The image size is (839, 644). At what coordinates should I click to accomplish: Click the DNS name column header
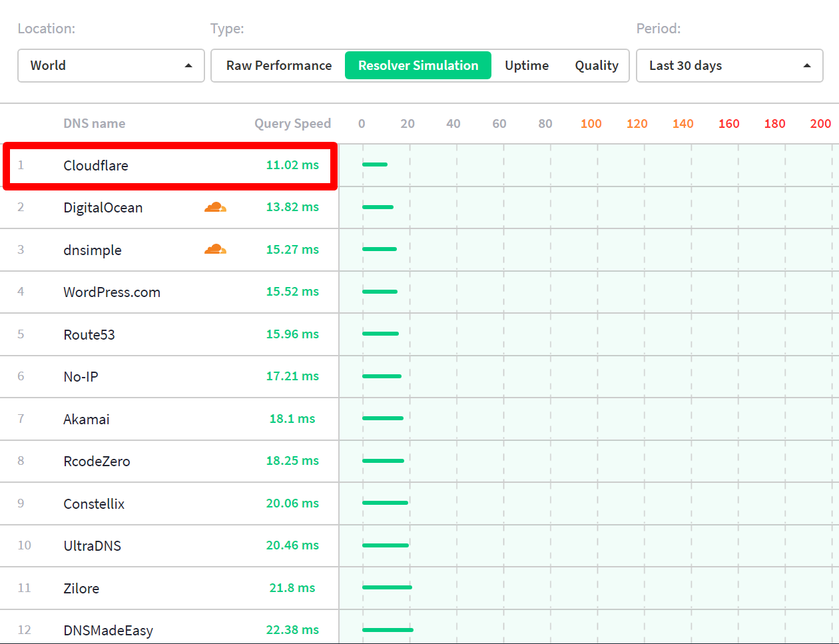[95, 123]
